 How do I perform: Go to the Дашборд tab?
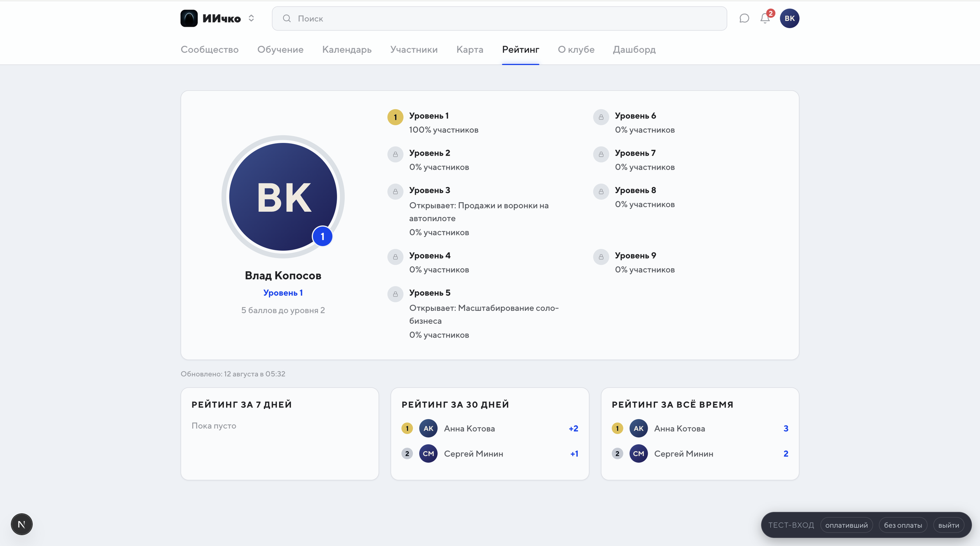pos(634,49)
